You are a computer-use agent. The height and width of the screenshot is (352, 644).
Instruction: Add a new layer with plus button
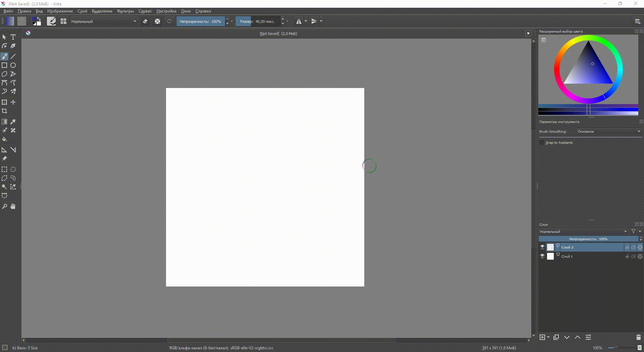[542, 337]
